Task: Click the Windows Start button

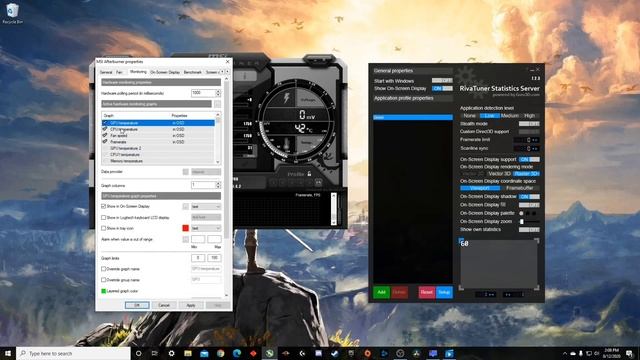Action: pyautogui.click(x=8, y=353)
